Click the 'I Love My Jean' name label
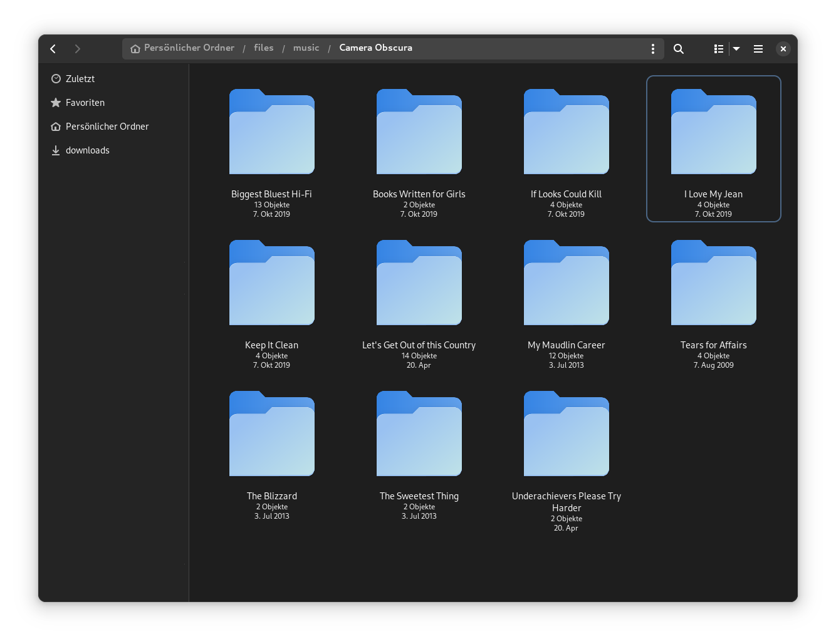 pyautogui.click(x=714, y=194)
